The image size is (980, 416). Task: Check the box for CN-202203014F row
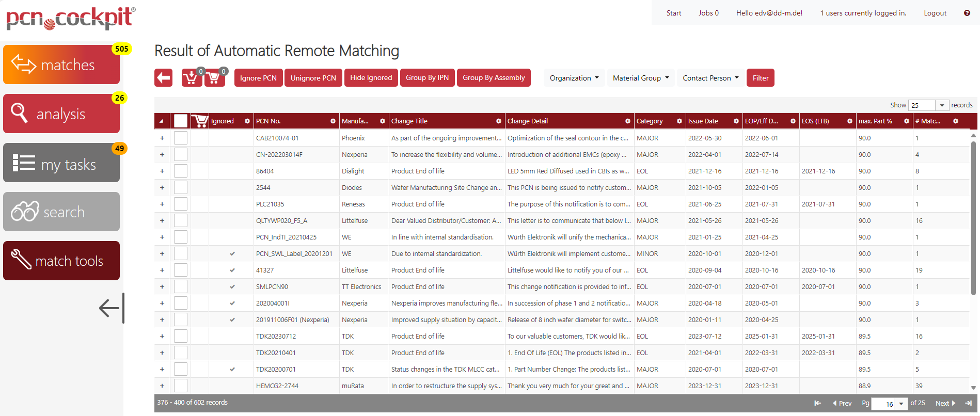click(x=181, y=154)
